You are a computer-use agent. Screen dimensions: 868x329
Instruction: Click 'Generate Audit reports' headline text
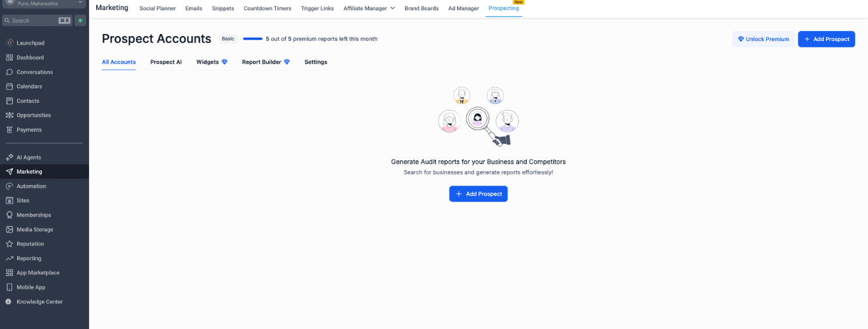(478, 162)
